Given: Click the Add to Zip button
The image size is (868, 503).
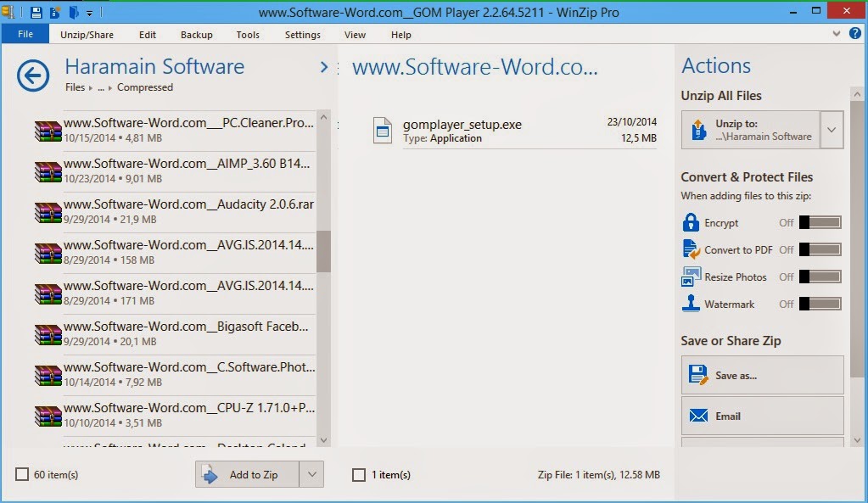Looking at the screenshot, I should point(248,474).
